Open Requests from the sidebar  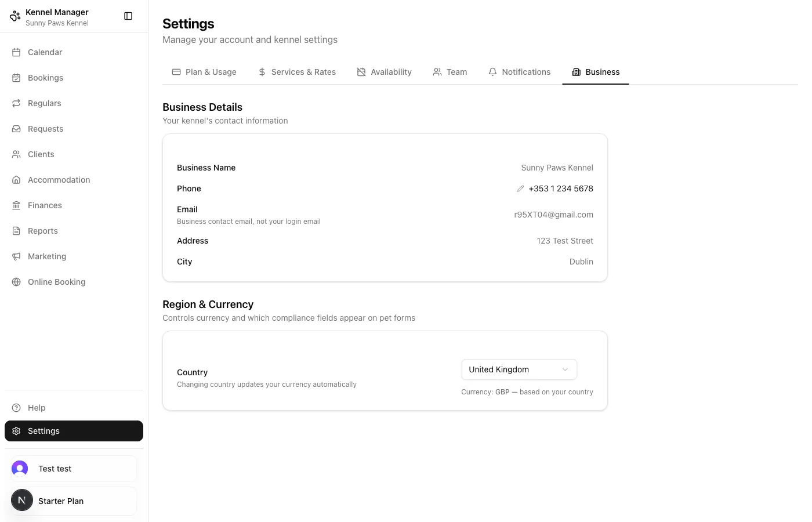[45, 128]
